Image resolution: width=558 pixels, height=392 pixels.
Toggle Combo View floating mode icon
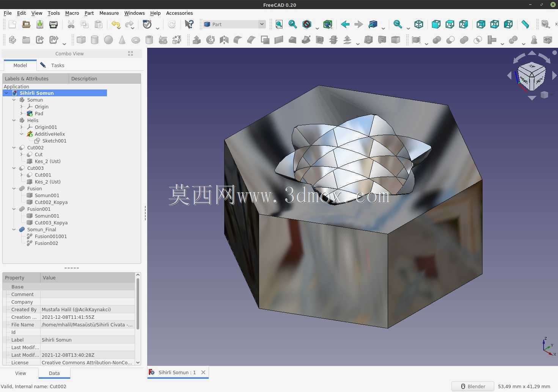click(x=130, y=53)
